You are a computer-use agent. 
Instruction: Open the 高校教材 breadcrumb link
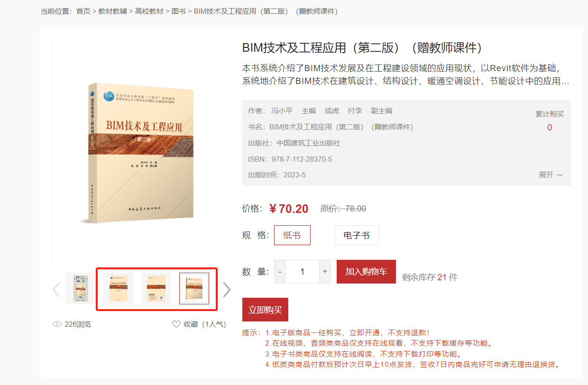[x=149, y=11]
